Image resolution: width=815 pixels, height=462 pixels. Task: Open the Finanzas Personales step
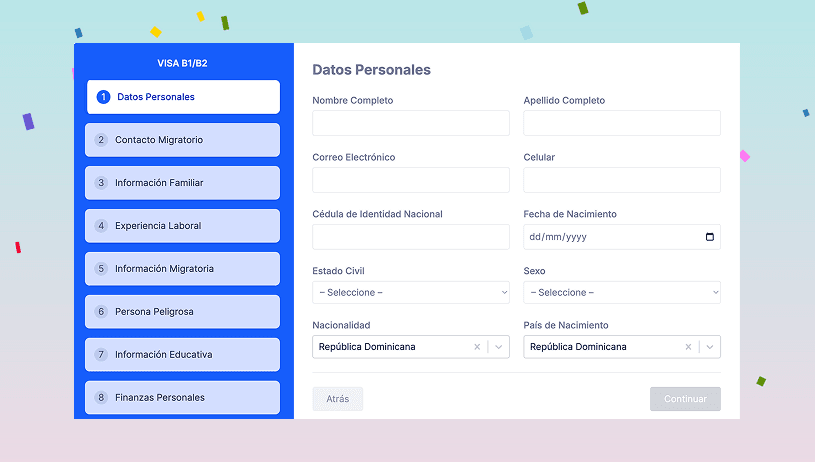tap(183, 397)
